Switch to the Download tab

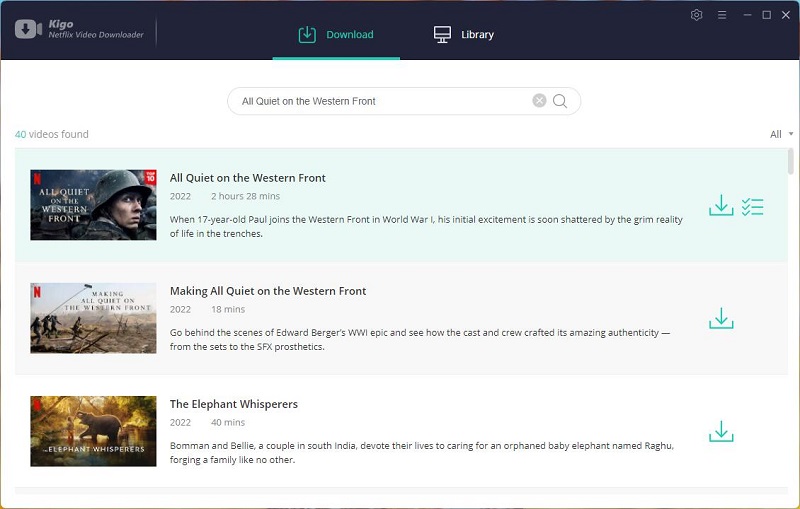coord(336,35)
